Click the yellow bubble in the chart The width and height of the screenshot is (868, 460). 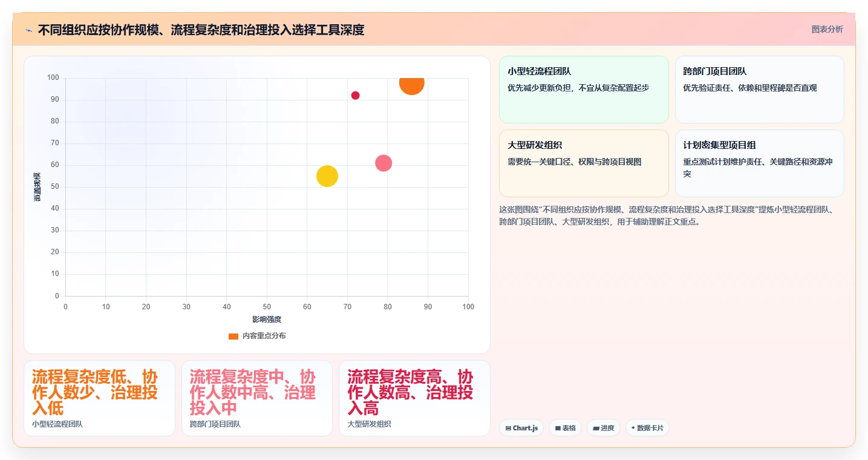[327, 176]
